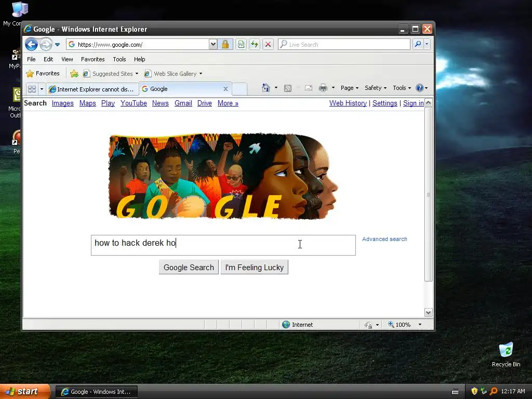
Task: Open the Edit menu
Action: click(48, 59)
